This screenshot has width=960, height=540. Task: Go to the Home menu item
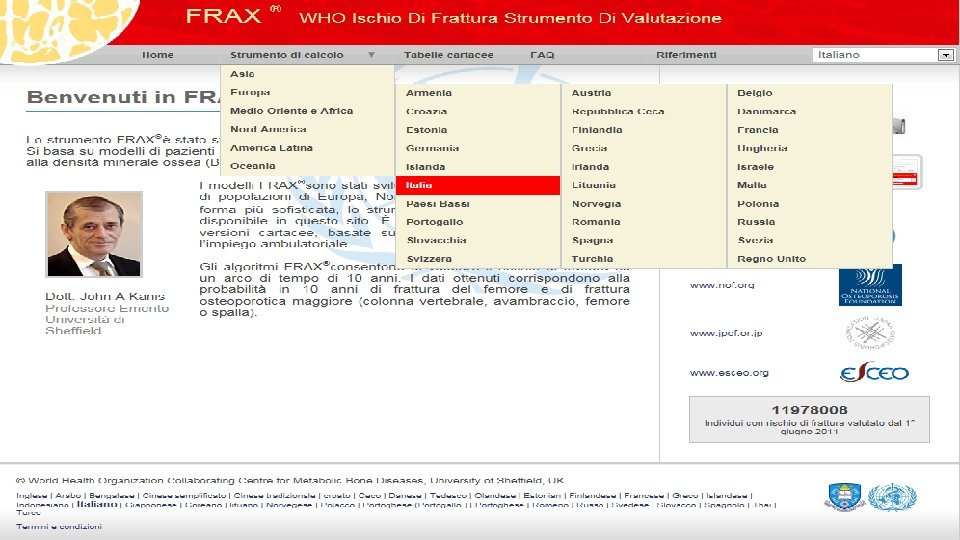158,55
